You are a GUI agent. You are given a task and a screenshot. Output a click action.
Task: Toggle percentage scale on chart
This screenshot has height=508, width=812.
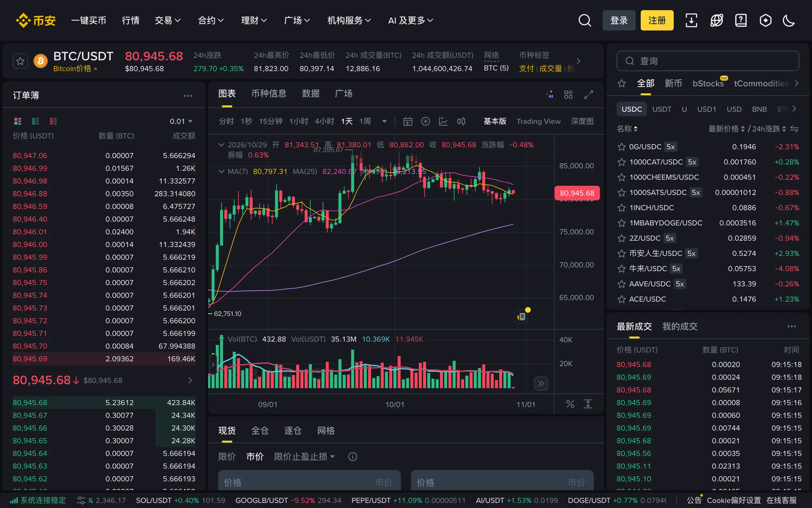pyautogui.click(x=570, y=404)
